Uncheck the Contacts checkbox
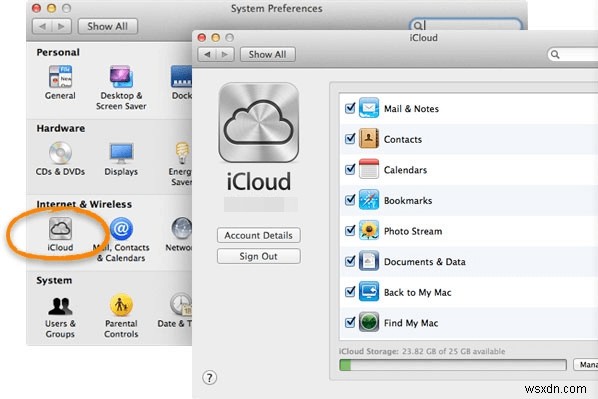The height and width of the screenshot is (399, 598). pos(350,138)
